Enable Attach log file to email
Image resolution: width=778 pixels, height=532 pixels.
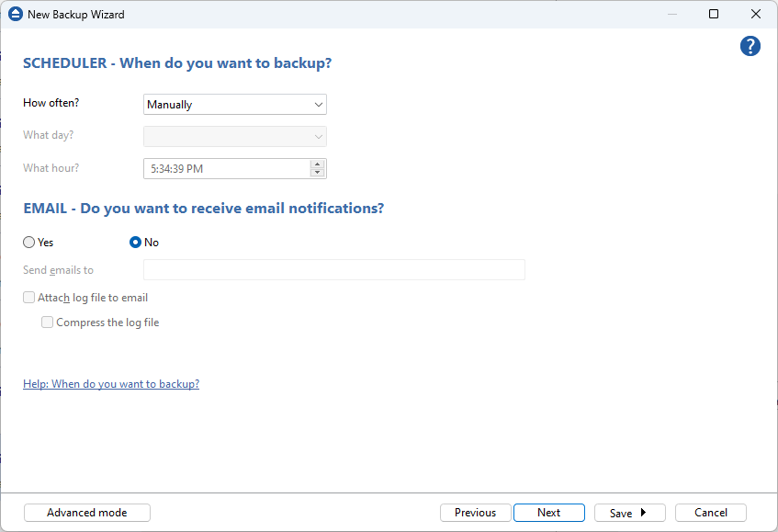coord(28,298)
